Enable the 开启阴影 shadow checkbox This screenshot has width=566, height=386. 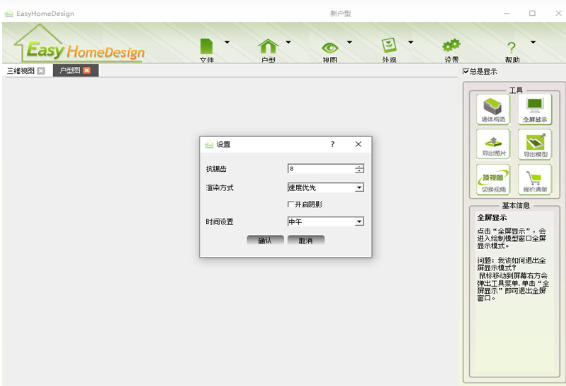(x=291, y=204)
